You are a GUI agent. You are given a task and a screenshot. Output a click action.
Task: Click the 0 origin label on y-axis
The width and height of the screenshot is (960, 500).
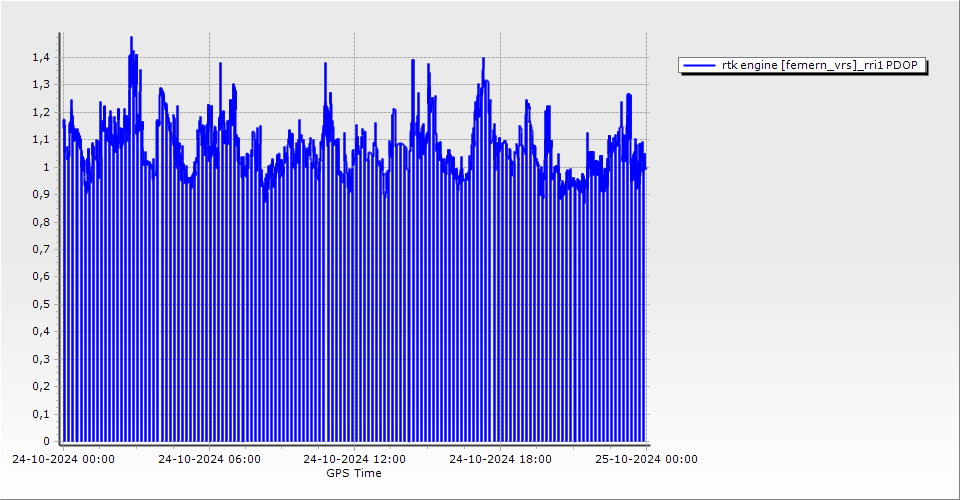[45, 441]
